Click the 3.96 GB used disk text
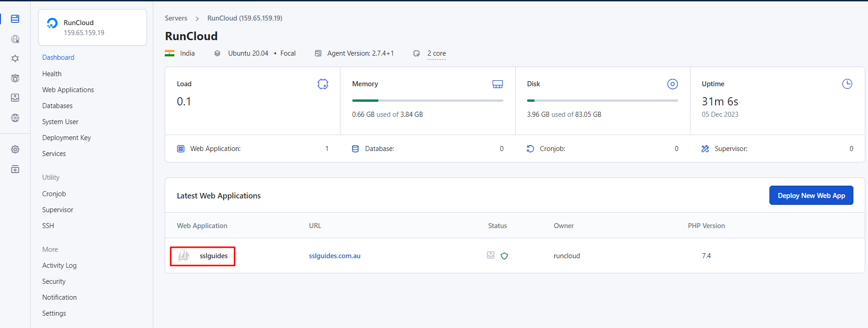The height and width of the screenshot is (328, 868). [x=564, y=115]
